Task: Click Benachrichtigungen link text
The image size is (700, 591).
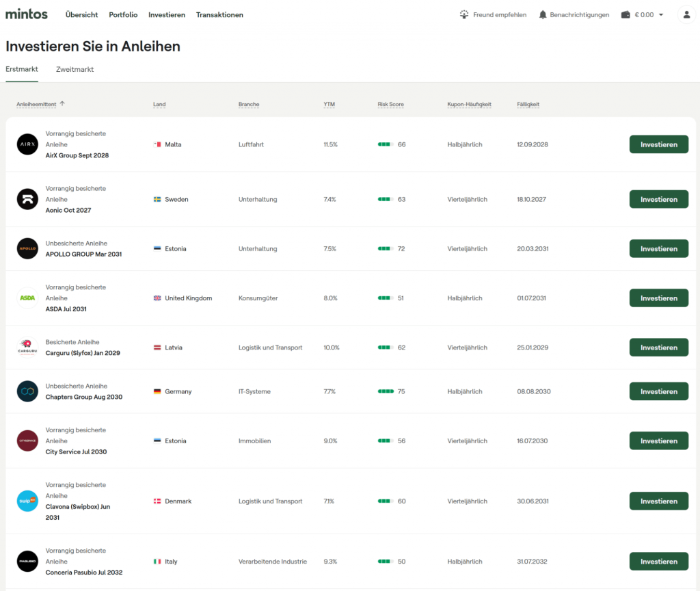Action: 580,15
